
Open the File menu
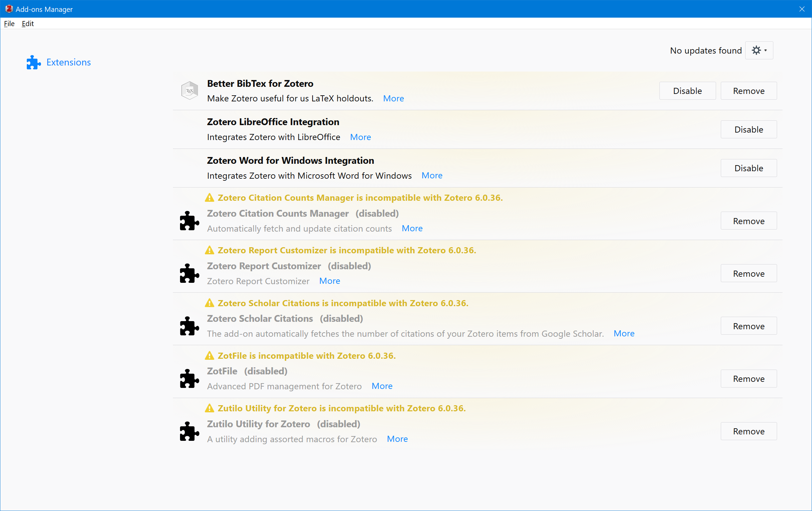pyautogui.click(x=9, y=24)
